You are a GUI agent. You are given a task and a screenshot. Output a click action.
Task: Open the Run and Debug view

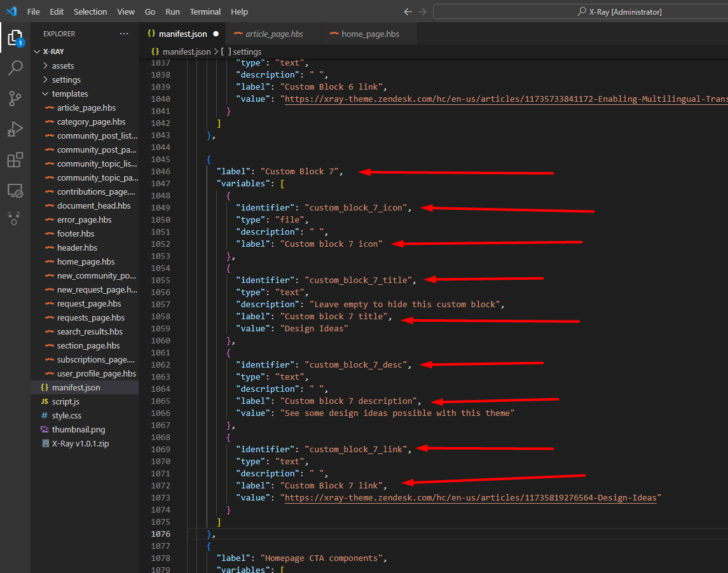[x=15, y=129]
